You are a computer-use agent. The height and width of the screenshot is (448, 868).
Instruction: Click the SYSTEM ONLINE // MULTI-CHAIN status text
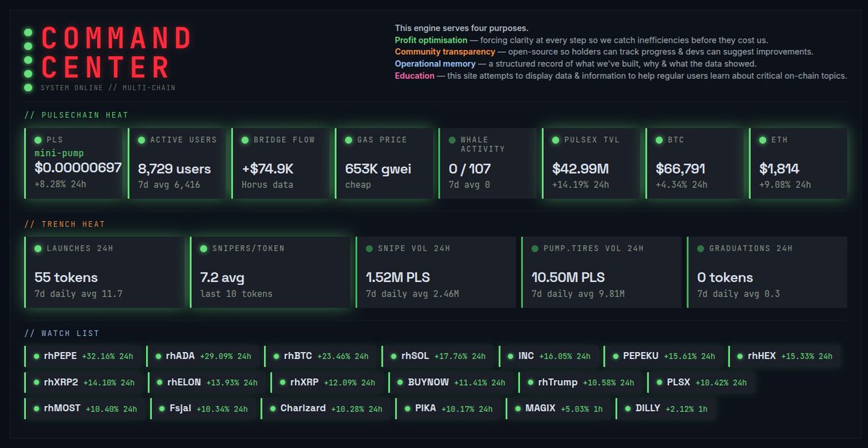109,87
